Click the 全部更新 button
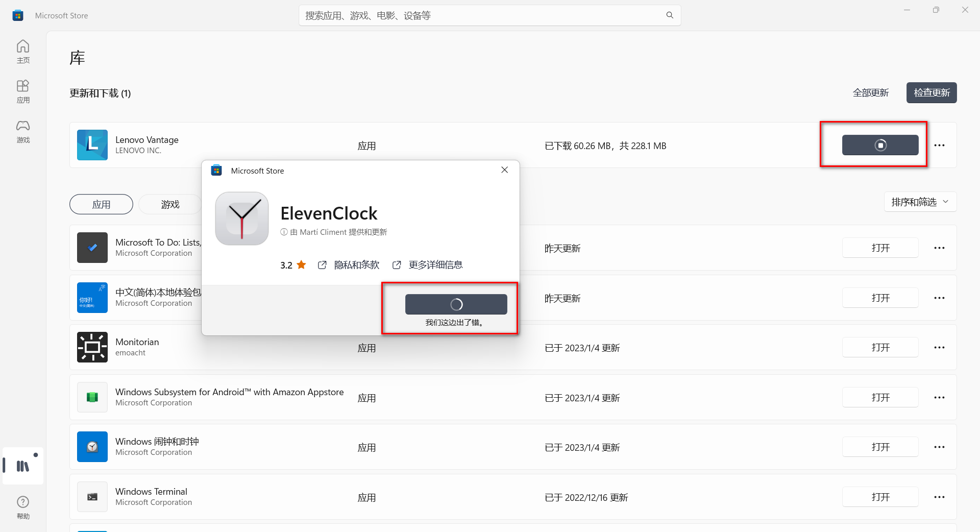 pos(871,93)
